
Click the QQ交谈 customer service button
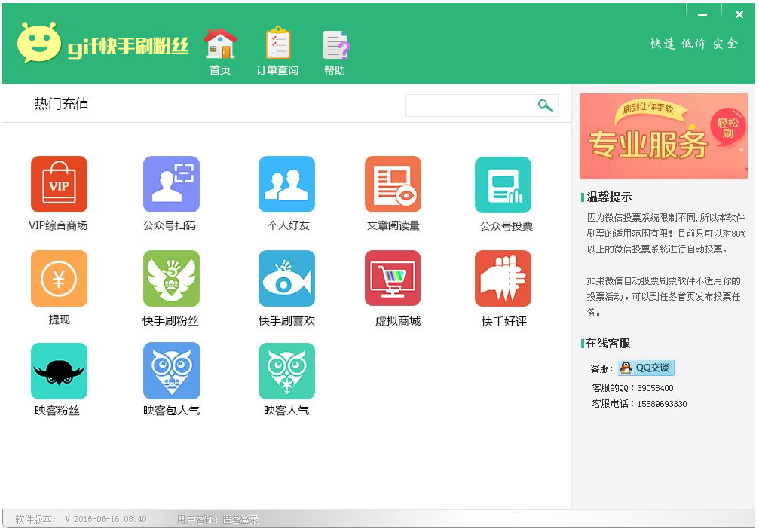click(645, 368)
